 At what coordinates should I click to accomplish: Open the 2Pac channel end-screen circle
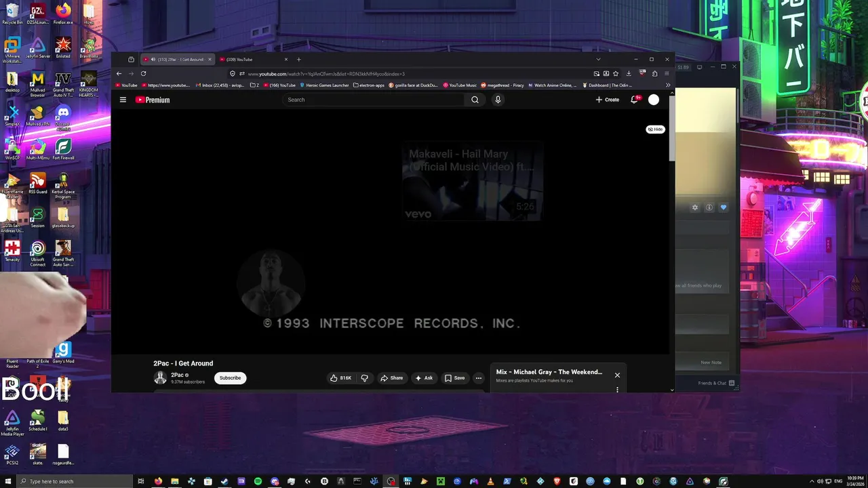(270, 283)
